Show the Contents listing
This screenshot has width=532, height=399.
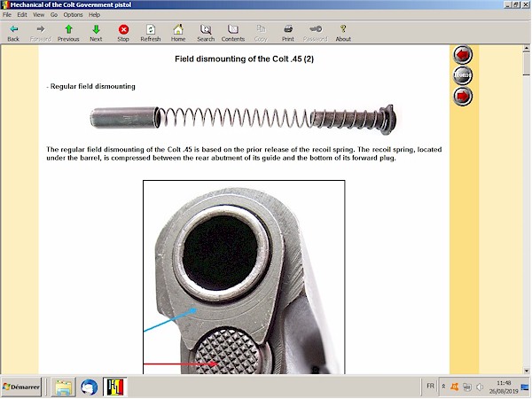pyautogui.click(x=233, y=33)
